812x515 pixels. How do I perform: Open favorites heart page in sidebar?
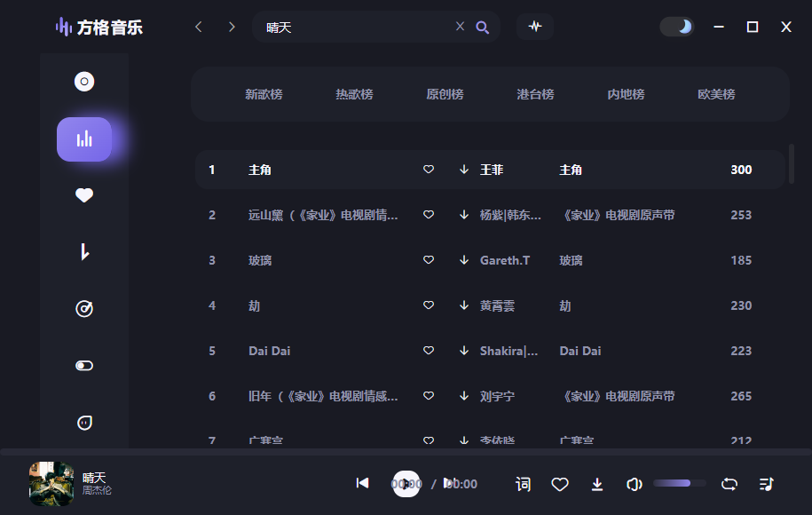[84, 195]
